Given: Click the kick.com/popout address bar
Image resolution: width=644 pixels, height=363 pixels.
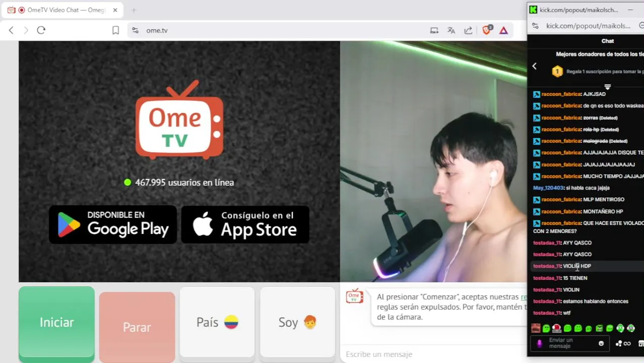Looking at the screenshot, I should tap(588, 26).
